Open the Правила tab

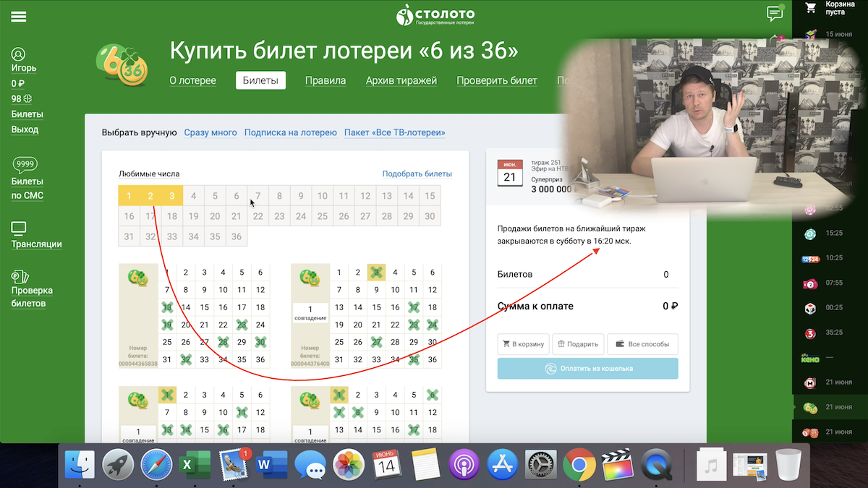[325, 80]
